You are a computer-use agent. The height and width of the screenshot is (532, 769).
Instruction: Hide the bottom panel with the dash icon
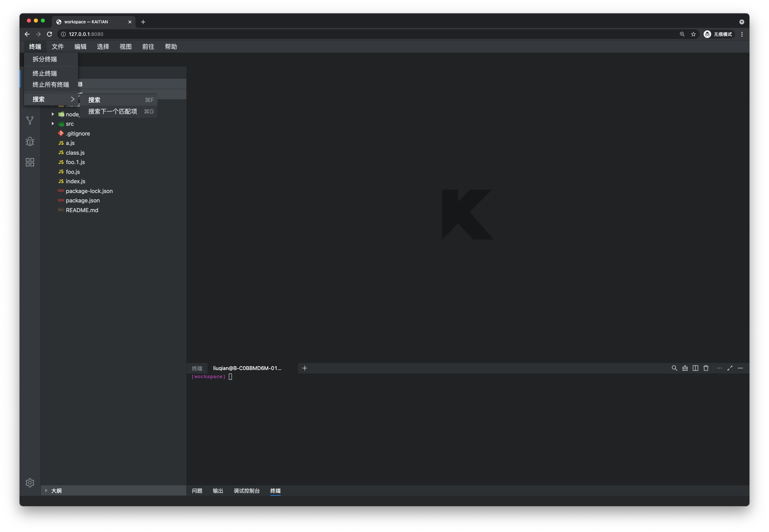740,368
